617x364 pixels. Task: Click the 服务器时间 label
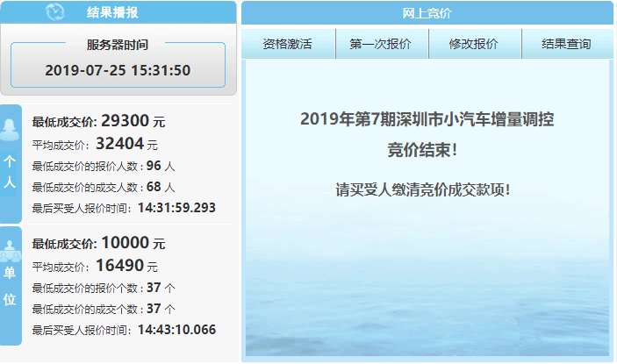pyautogui.click(x=118, y=45)
